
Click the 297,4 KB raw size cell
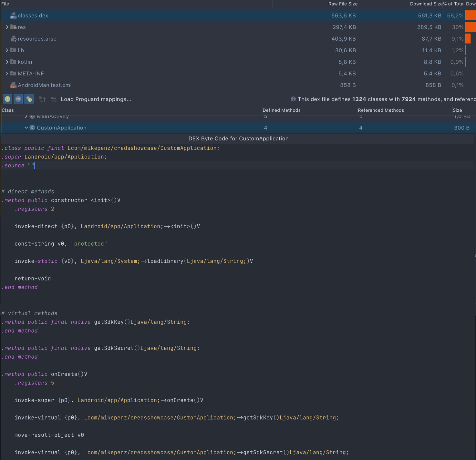pos(344,27)
